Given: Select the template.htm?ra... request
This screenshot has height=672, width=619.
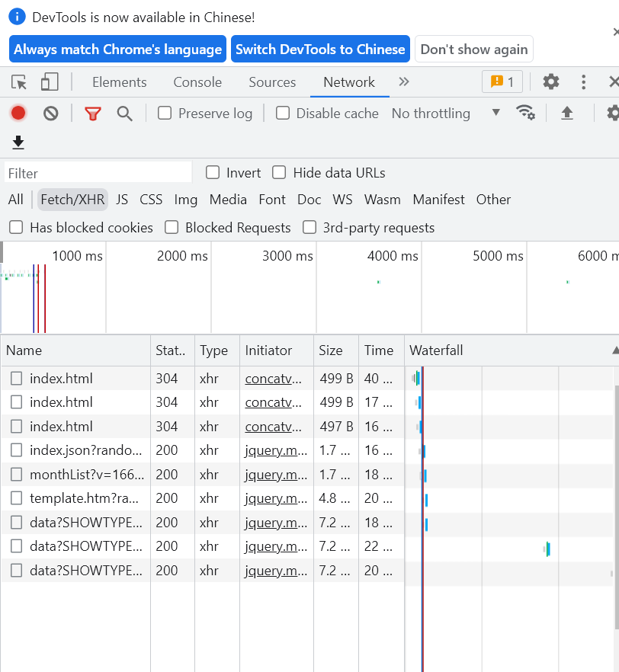Looking at the screenshot, I should point(84,498).
